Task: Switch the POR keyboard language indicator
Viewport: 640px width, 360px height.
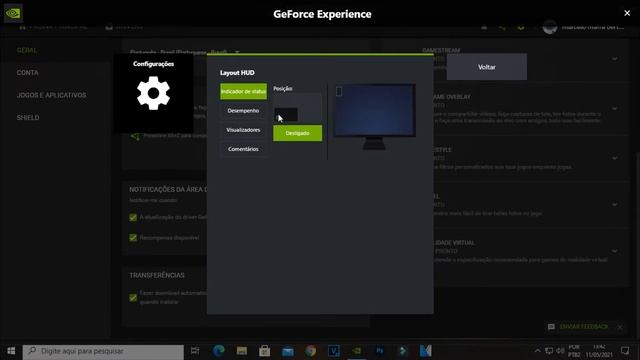Action: [574, 351]
